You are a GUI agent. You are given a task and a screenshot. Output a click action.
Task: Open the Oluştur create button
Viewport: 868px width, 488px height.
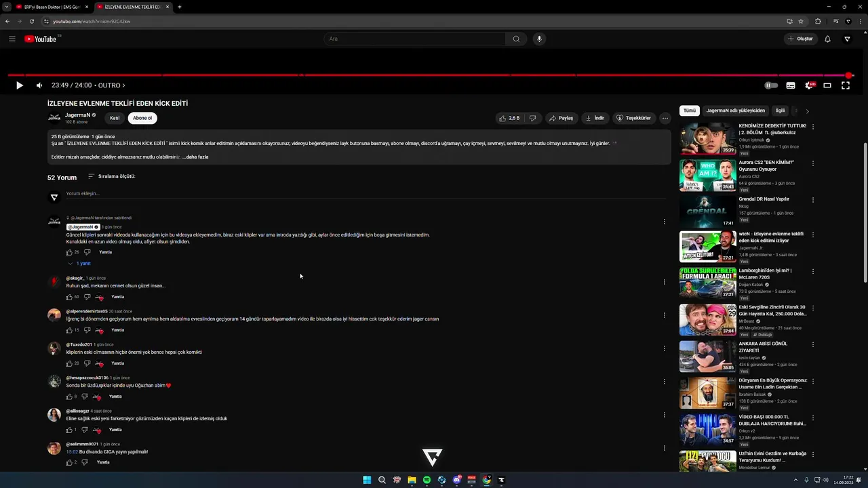tap(800, 39)
